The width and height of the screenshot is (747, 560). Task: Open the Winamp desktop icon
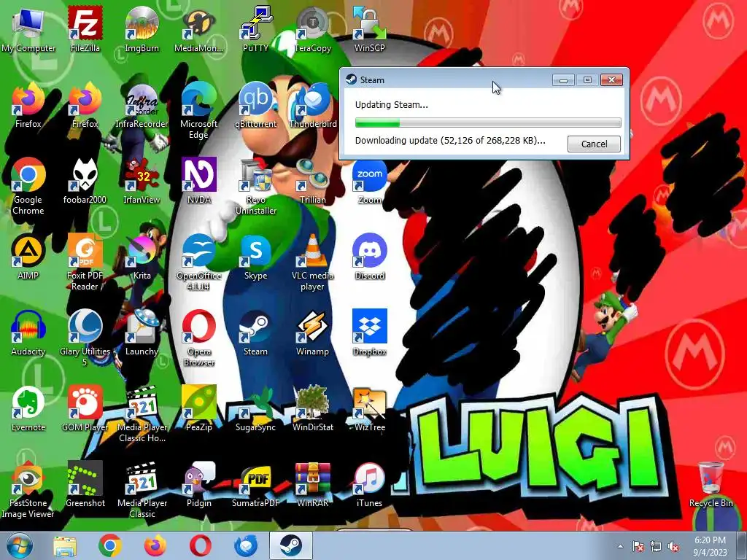point(312,332)
